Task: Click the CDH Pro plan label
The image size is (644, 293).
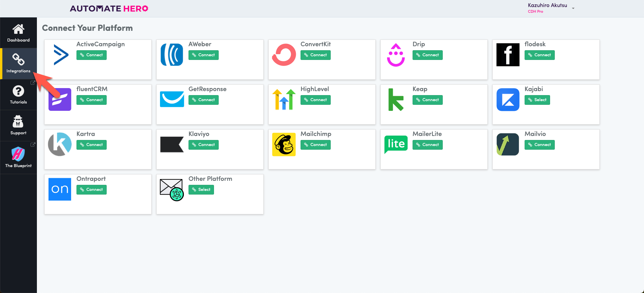Action: (x=535, y=11)
